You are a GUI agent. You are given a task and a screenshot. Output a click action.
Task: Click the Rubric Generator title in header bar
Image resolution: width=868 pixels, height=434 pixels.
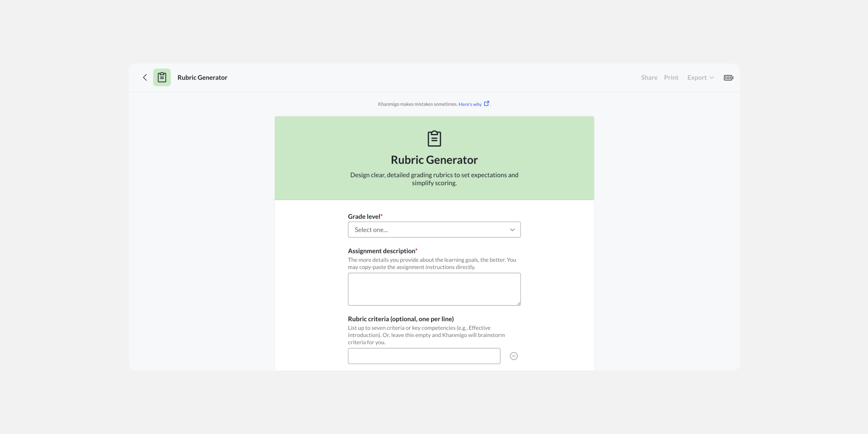point(202,78)
